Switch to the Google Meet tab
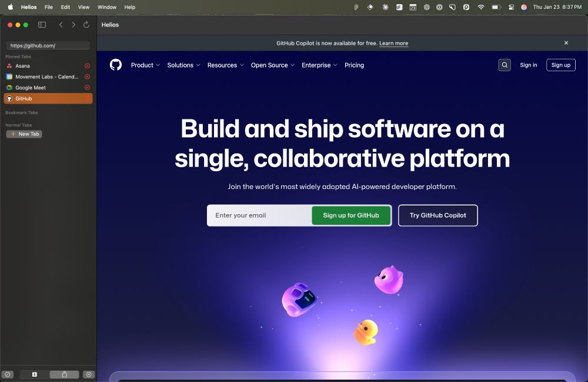The height and width of the screenshot is (382, 588). 48,88
